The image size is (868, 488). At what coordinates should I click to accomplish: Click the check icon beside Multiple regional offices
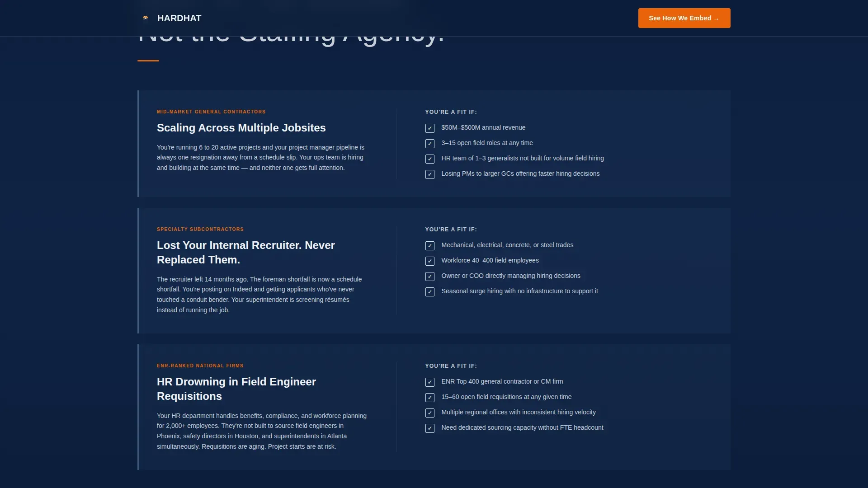(430, 413)
